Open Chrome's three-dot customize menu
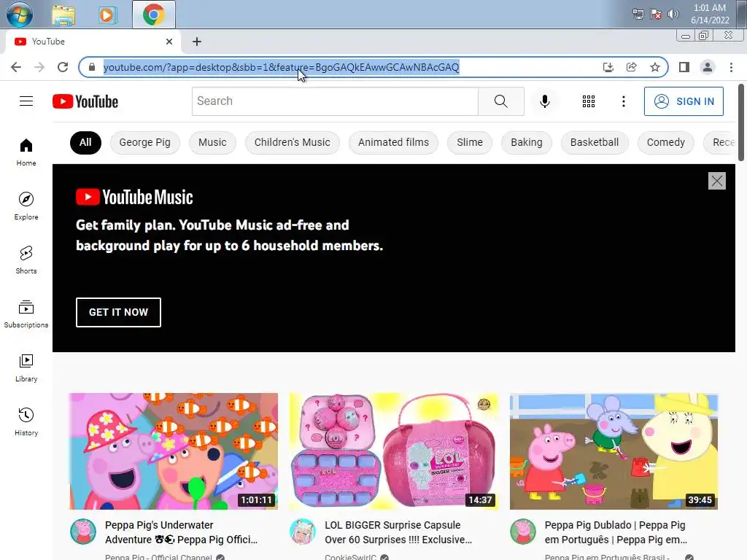Screen dimensions: 747x560 point(731,67)
